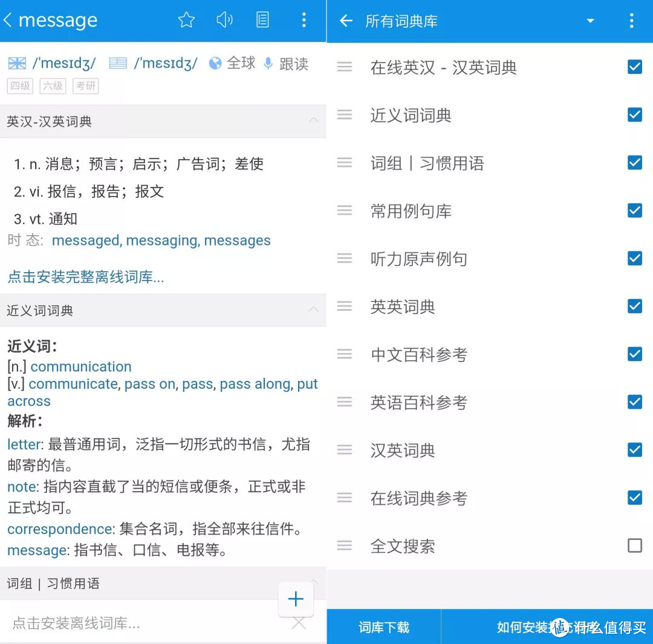Tap the US flag pronunciation
The height and width of the screenshot is (644, 653).
tap(118, 63)
